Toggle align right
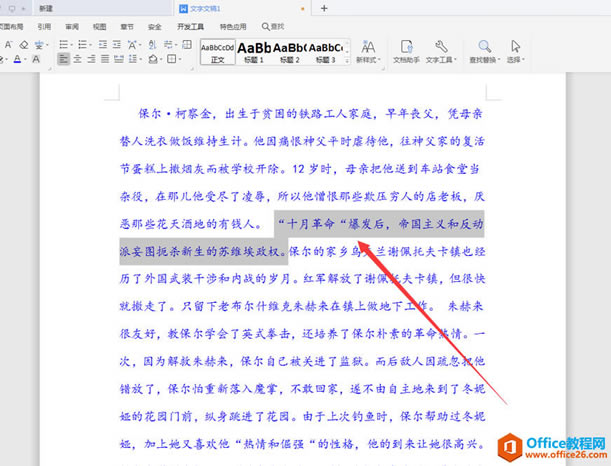The image size is (611, 466). (x=91, y=59)
